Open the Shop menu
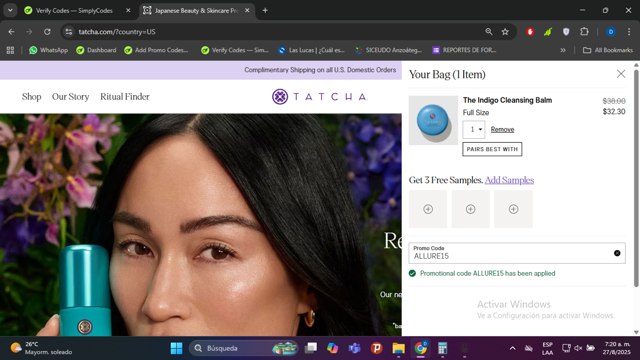Viewport: 640px width, 360px height. click(x=31, y=97)
